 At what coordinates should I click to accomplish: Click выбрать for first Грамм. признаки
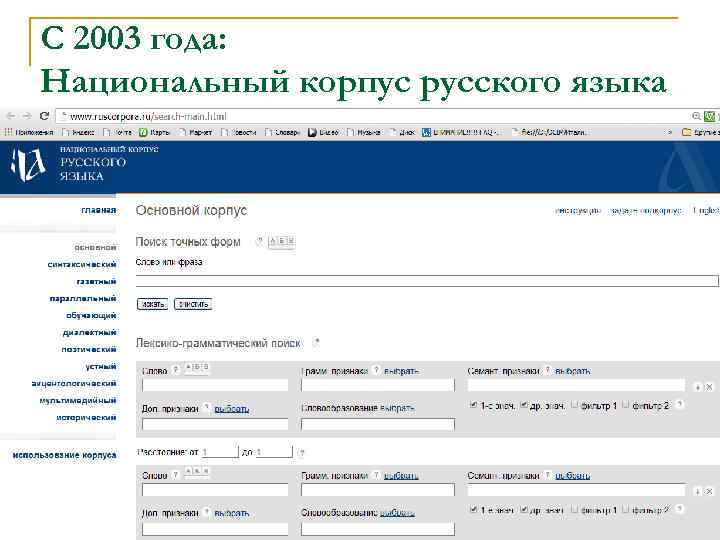[x=401, y=371]
